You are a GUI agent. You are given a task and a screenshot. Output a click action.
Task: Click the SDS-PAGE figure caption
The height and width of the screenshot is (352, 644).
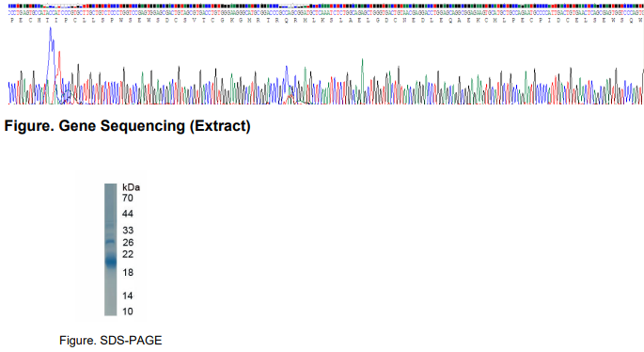click(x=111, y=341)
